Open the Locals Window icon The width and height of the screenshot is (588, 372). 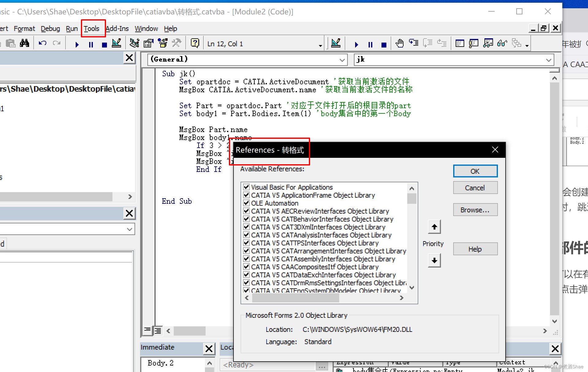tap(460, 43)
